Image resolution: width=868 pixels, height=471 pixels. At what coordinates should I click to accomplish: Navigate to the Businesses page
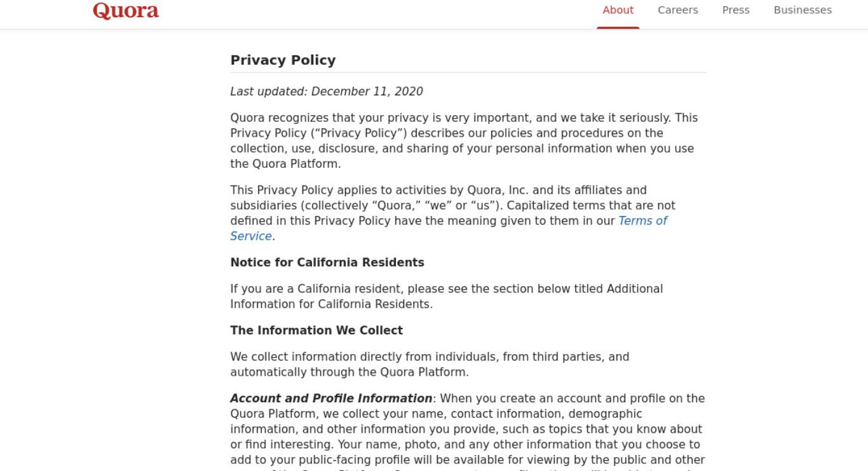point(803,10)
